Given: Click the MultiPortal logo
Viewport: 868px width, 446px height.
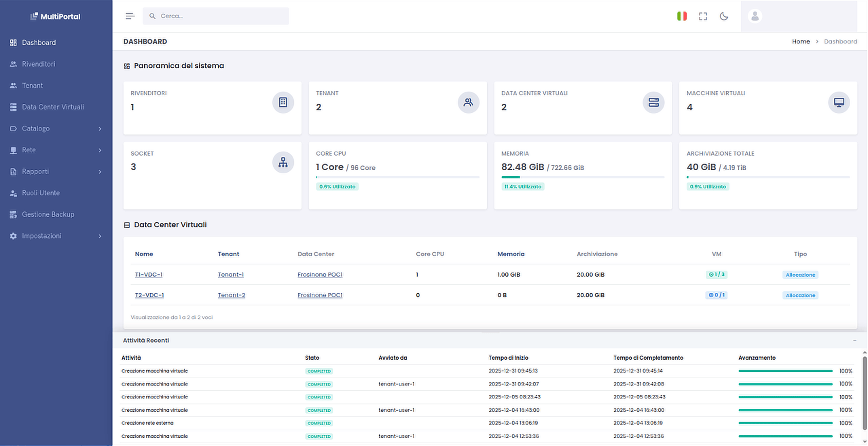Looking at the screenshot, I should pos(55,16).
